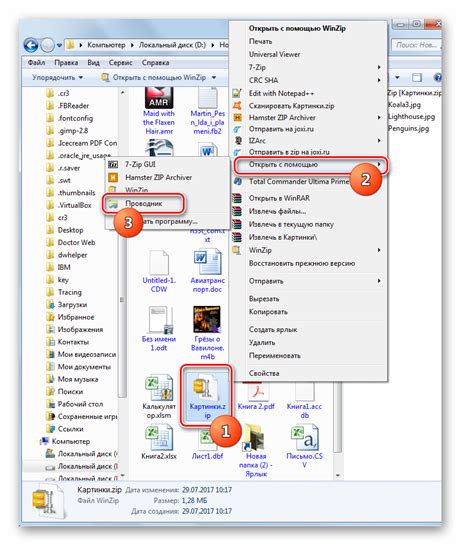
Task: Select the Untitled-1.CDW file icon
Action: pos(159,262)
